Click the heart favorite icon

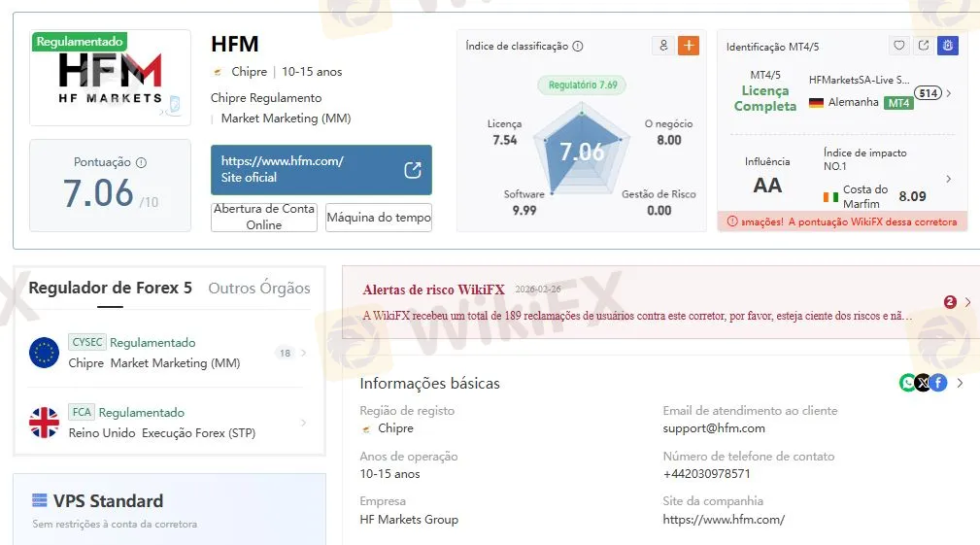(x=899, y=46)
